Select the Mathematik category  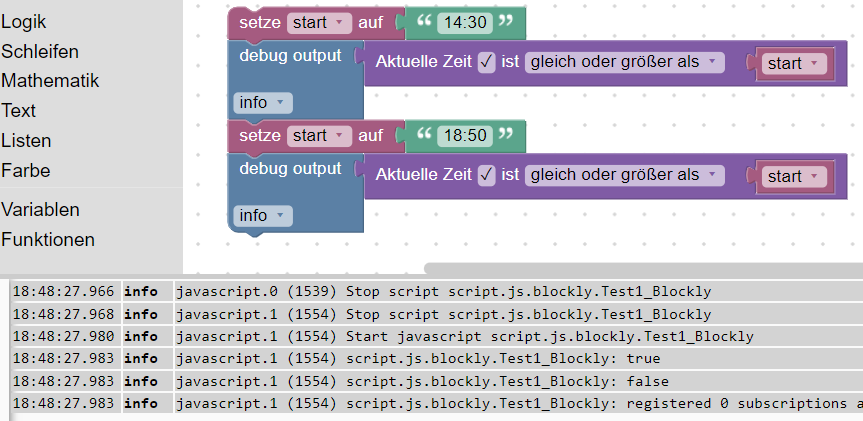50,80
